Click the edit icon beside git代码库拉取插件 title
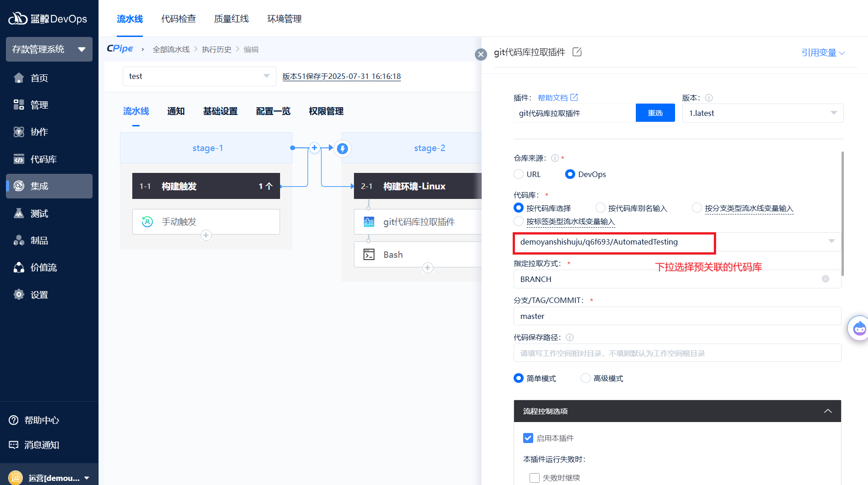Screen dimensions: 868x485 [577, 52]
